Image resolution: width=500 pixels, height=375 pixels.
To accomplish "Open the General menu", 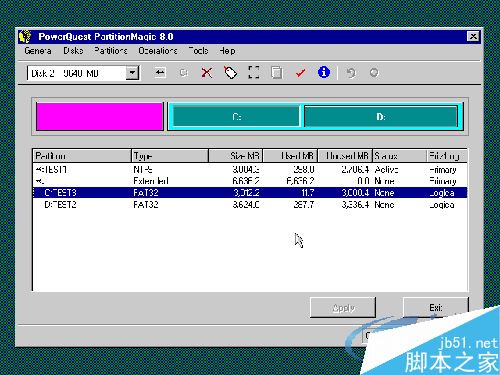I will [38, 51].
